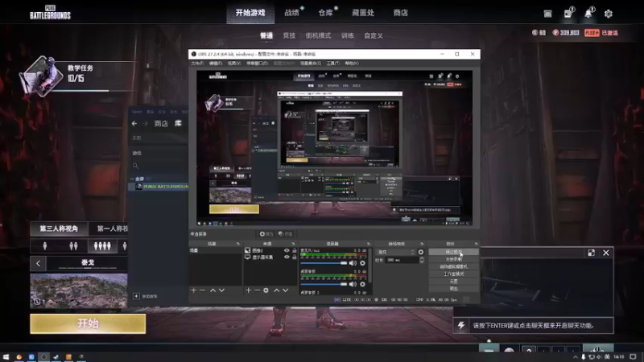The height and width of the screenshot is (362, 644).
Task: Pop out the OBS Audio Mixer dock
Action: [x=369, y=244]
